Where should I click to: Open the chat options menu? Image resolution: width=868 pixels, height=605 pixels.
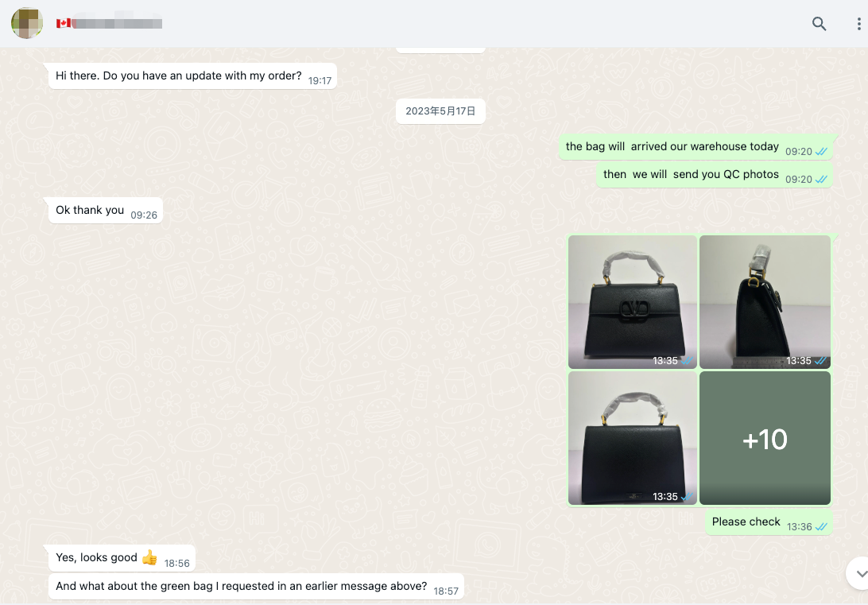coord(858,23)
